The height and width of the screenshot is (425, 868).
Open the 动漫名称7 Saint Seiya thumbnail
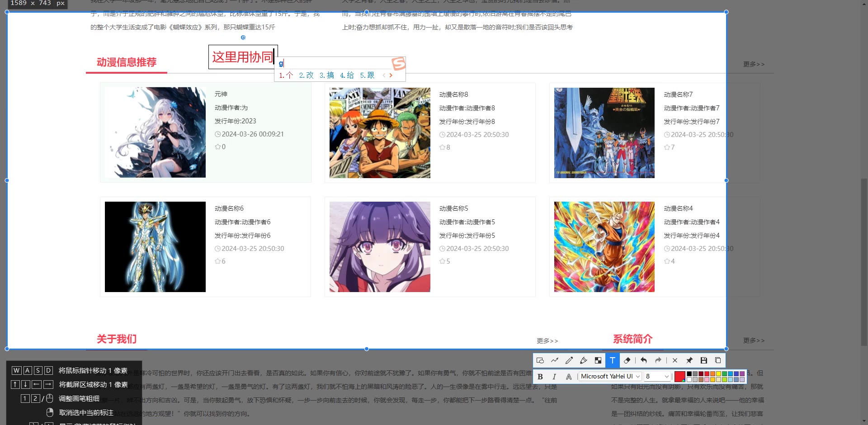604,132
